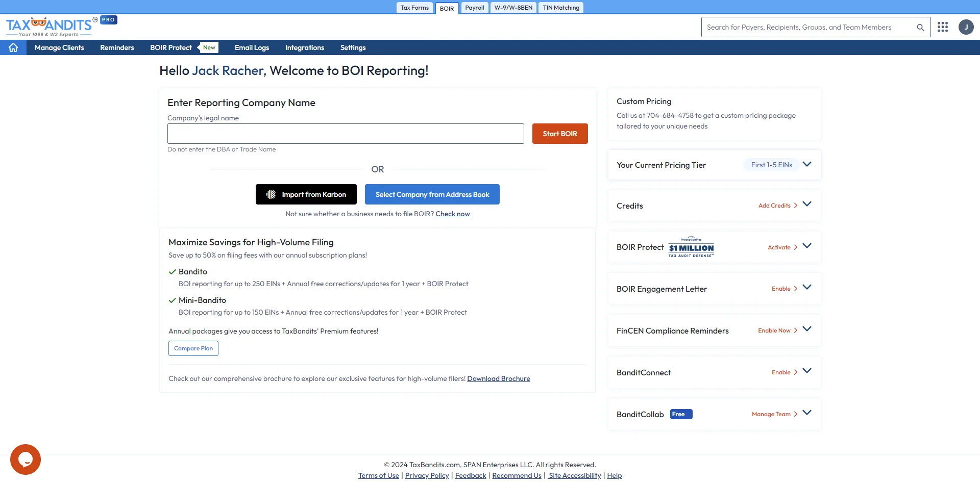This screenshot has height=485, width=980.
Task: Click Enable for BOIR Engagement Letter
Action: pyautogui.click(x=785, y=289)
